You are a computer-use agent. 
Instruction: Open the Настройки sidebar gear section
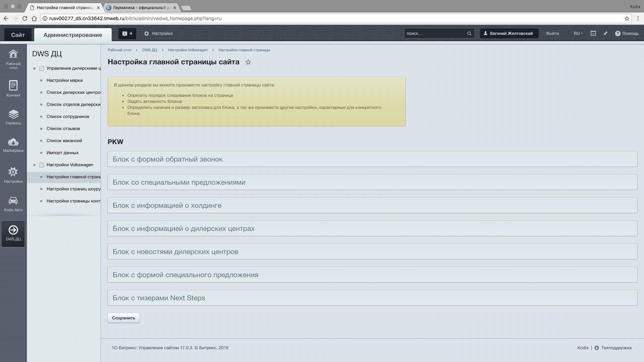click(13, 175)
